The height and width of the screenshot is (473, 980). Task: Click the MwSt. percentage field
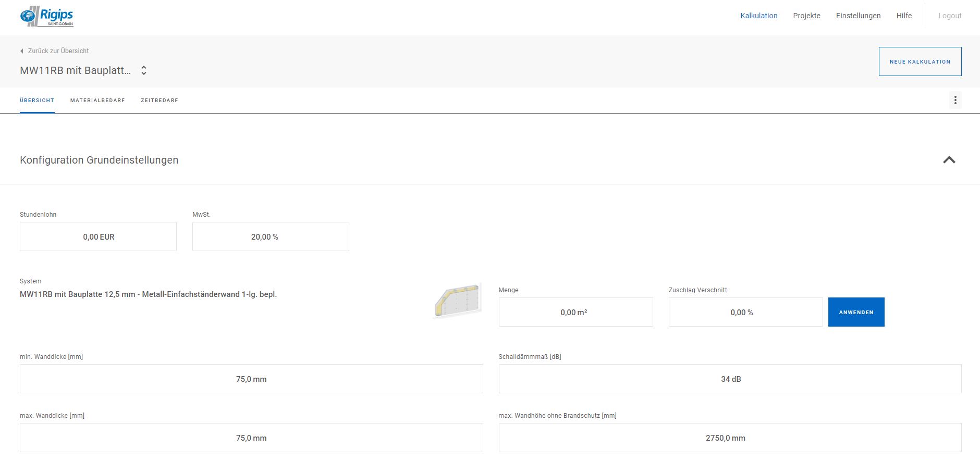tap(271, 236)
